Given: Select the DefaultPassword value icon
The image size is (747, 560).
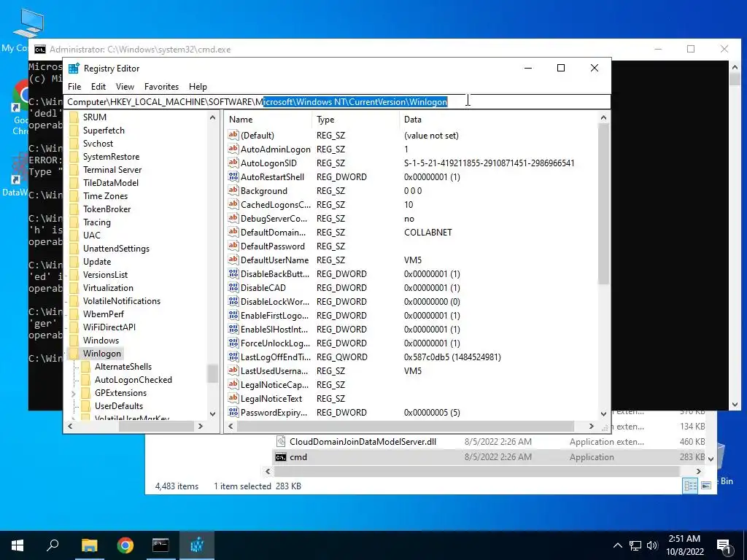Looking at the screenshot, I should click(x=233, y=246).
